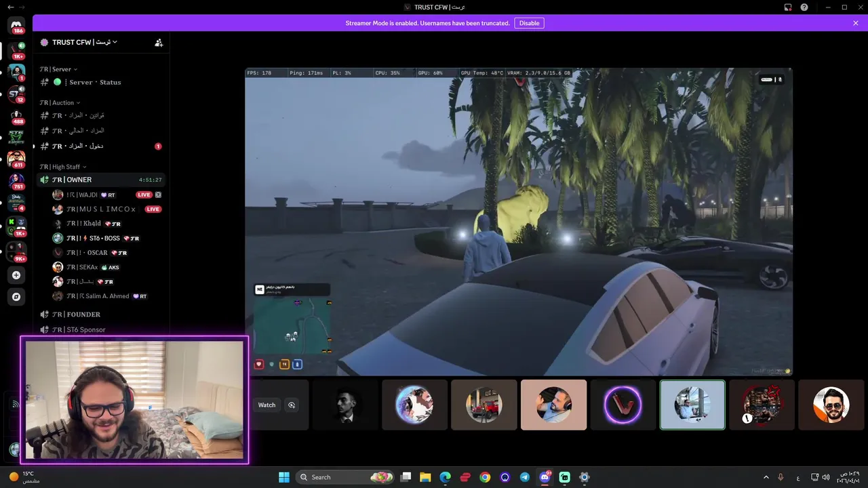This screenshot has width=868, height=488.
Task: Open Discover servers compass icon
Action: 16,297
